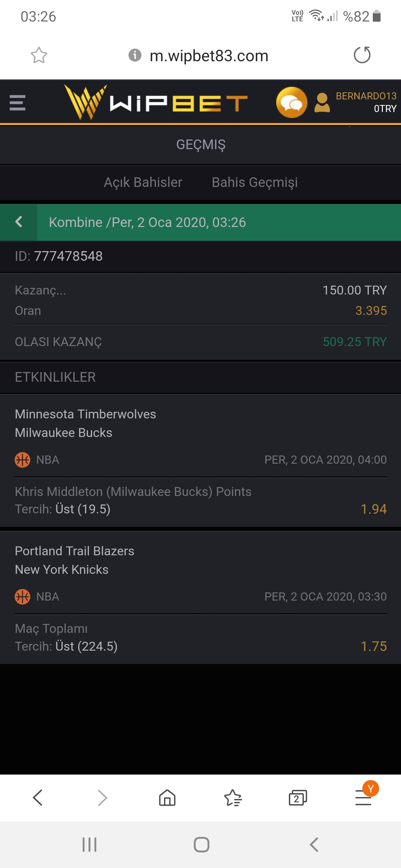Open Portland Trail Blazers vs Knicks event
Screen dimensions: 401x868
coord(200,560)
